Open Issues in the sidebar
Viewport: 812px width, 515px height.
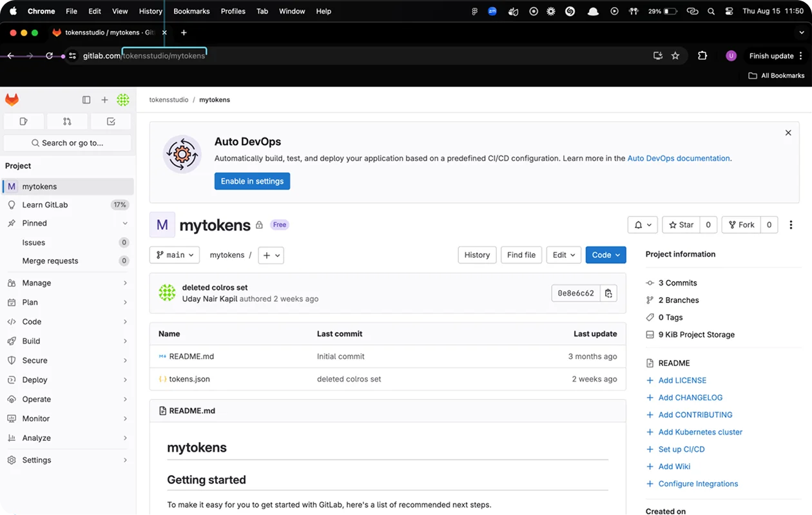(x=67, y=242)
